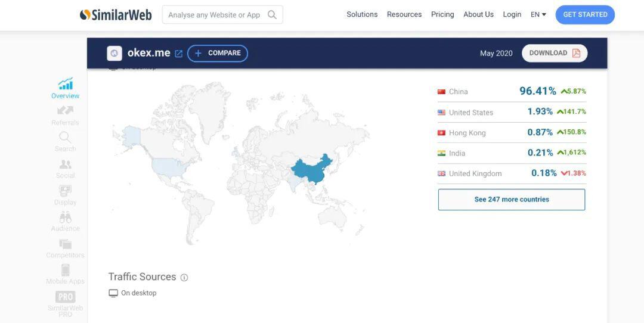The image size is (644, 323).
Task: Click the PDF icon in Download button
Action: click(x=576, y=53)
